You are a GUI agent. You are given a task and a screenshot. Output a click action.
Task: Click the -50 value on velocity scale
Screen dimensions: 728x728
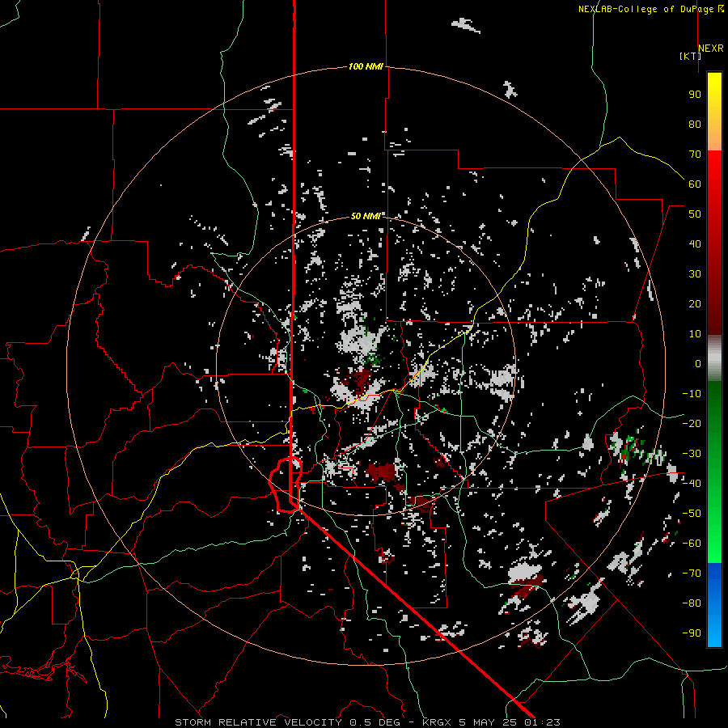[x=692, y=514]
